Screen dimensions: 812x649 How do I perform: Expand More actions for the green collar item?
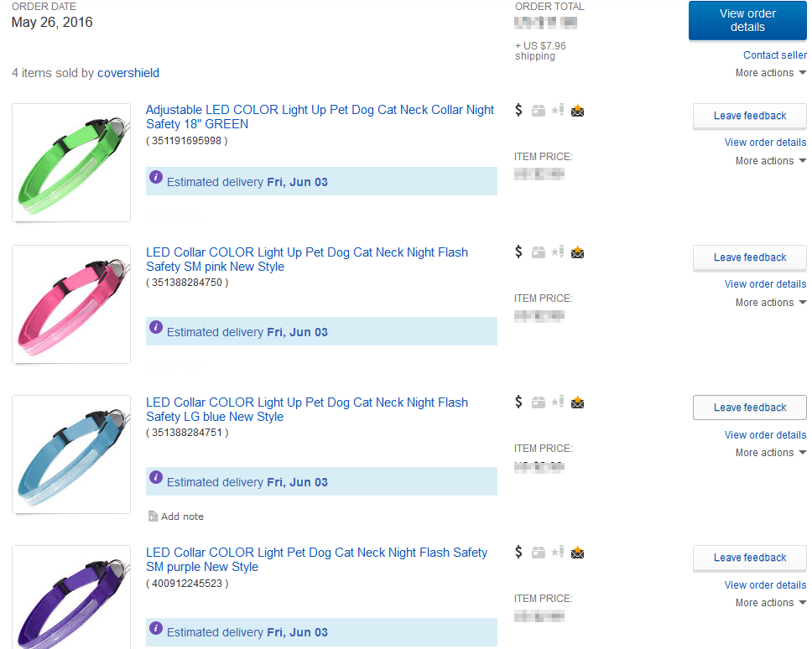[771, 161]
